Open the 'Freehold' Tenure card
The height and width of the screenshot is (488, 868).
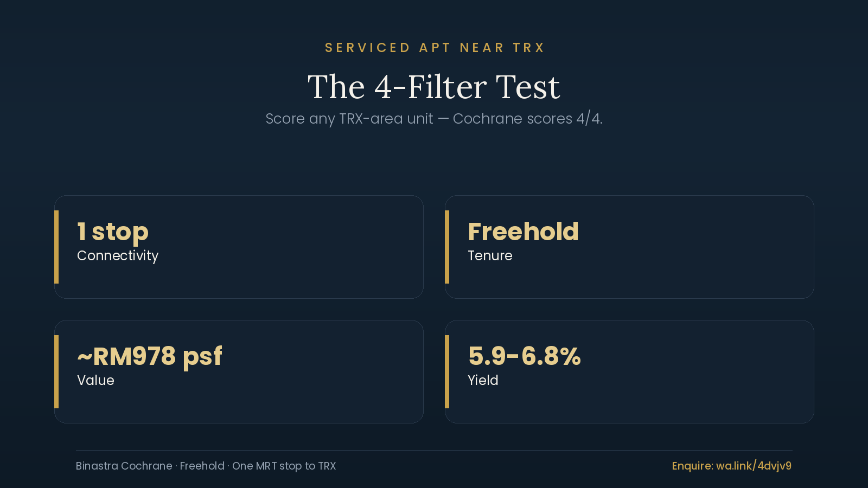pyautogui.click(x=629, y=247)
